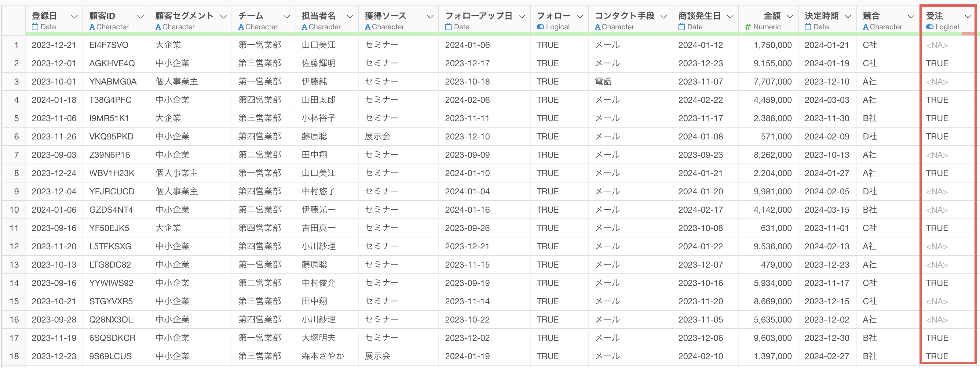This screenshot has height=368, width=980.
Task: Click amount 9,981,000
Action: pos(773,192)
